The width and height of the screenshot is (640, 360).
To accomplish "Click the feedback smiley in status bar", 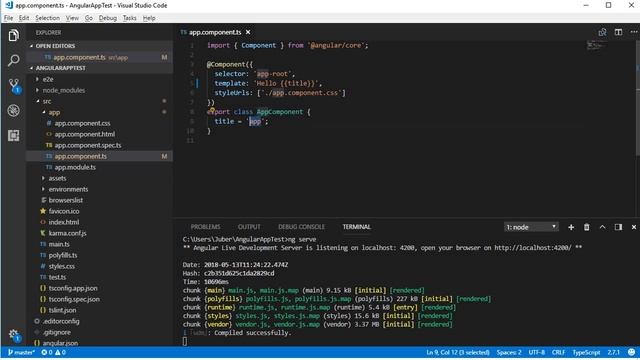I will click(631, 352).
